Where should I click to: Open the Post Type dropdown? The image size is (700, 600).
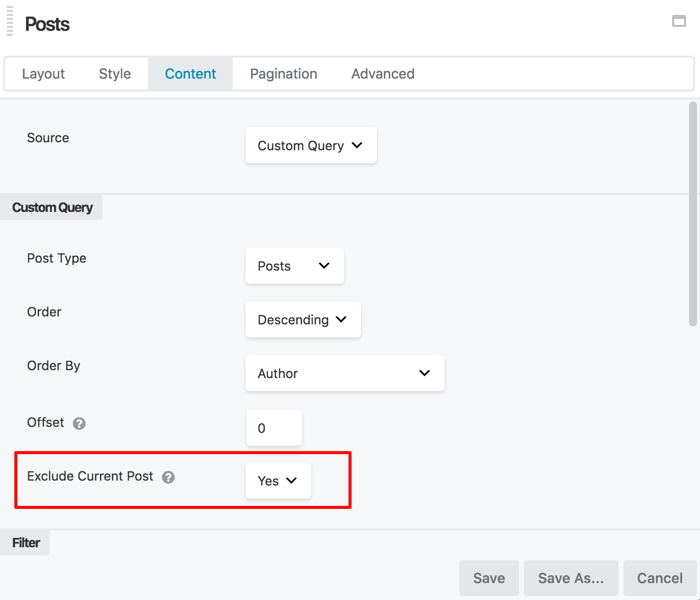(294, 266)
